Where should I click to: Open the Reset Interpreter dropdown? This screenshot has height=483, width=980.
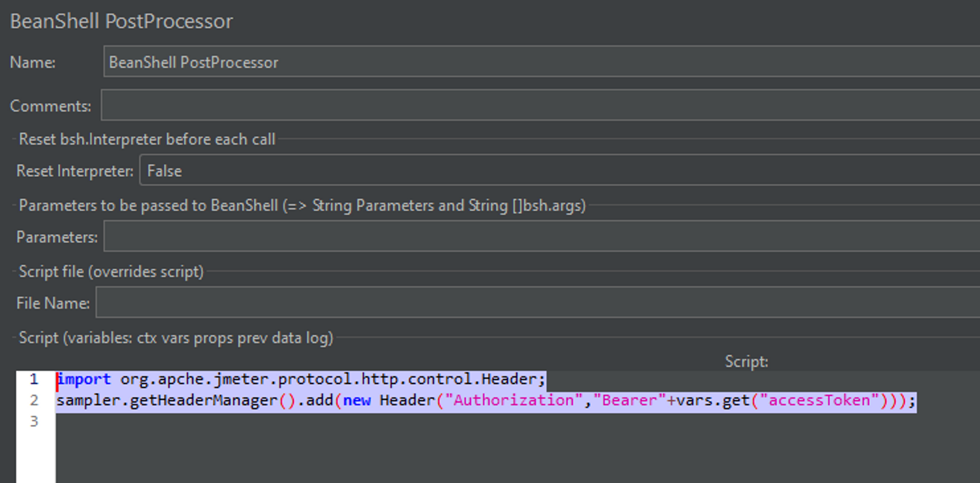click(559, 171)
